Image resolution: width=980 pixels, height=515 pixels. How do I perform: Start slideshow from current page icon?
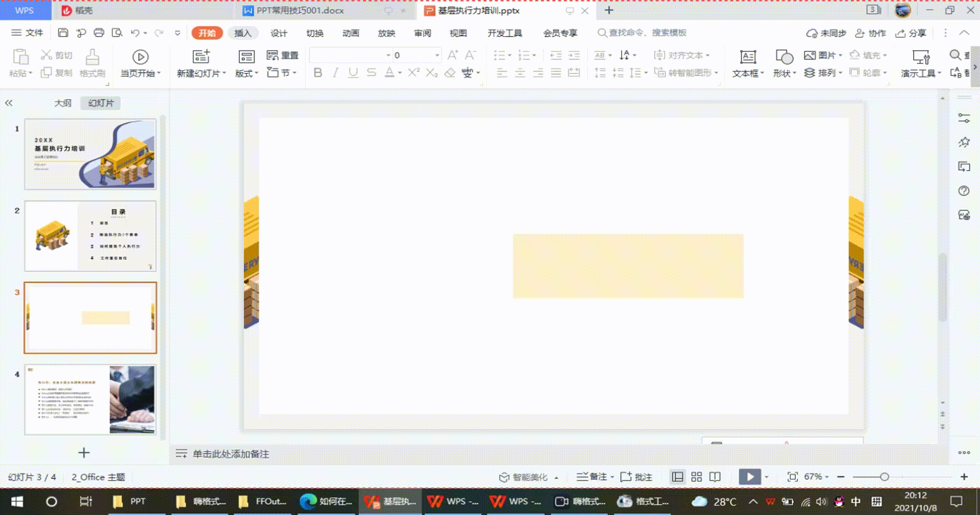[140, 57]
